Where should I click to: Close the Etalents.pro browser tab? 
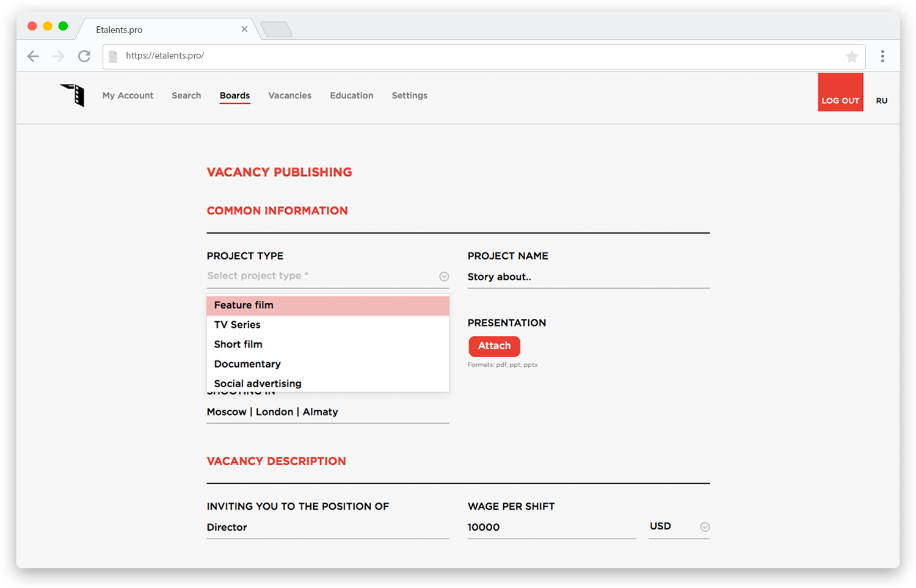pyautogui.click(x=244, y=29)
